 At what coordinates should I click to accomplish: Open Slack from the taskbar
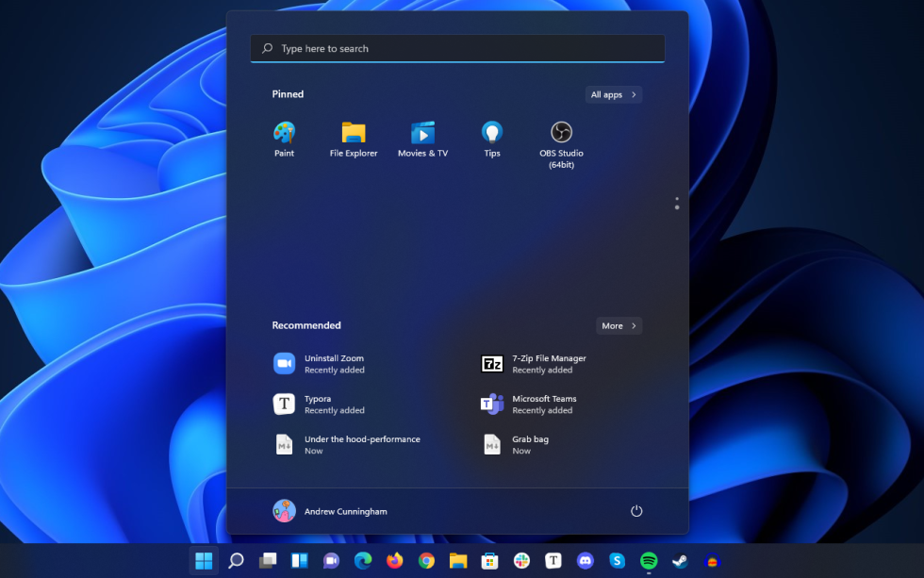pos(521,560)
